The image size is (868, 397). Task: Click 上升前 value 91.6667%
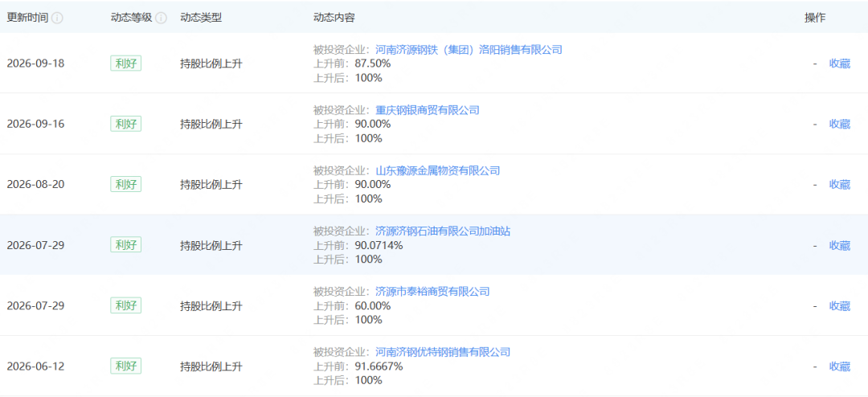pyautogui.click(x=379, y=366)
